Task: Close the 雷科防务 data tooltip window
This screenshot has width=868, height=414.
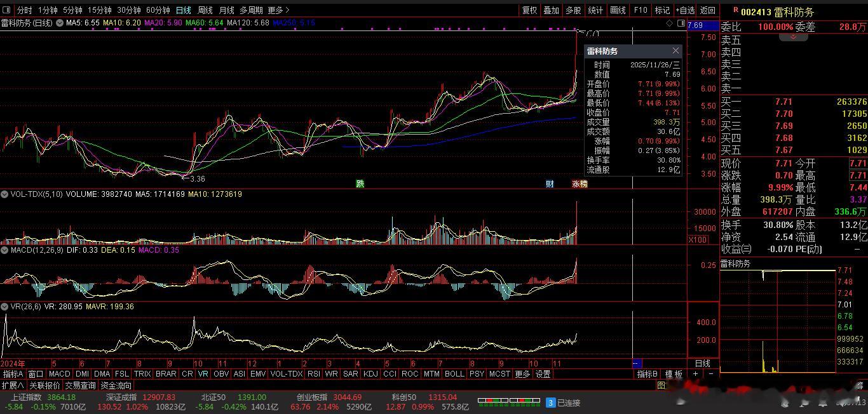Action: tap(675, 51)
